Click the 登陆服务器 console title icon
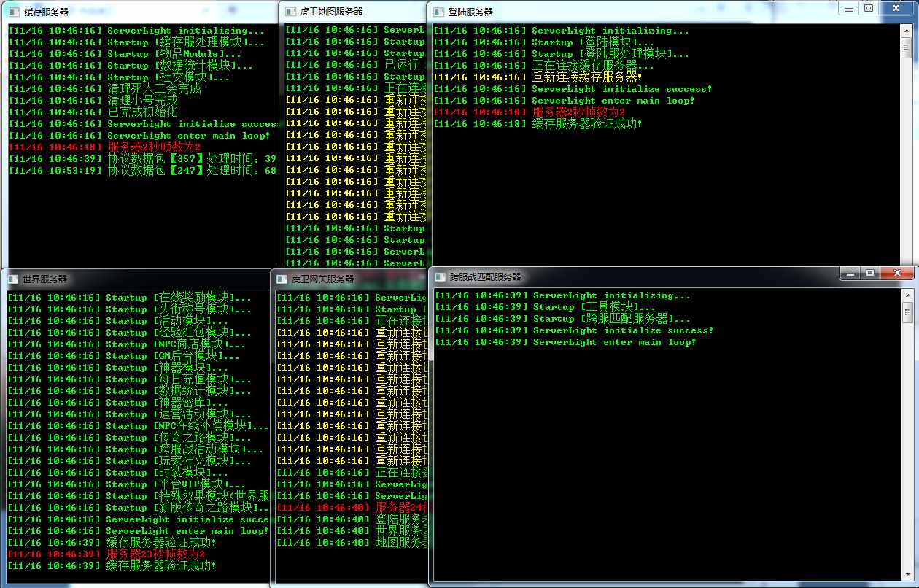 438,12
